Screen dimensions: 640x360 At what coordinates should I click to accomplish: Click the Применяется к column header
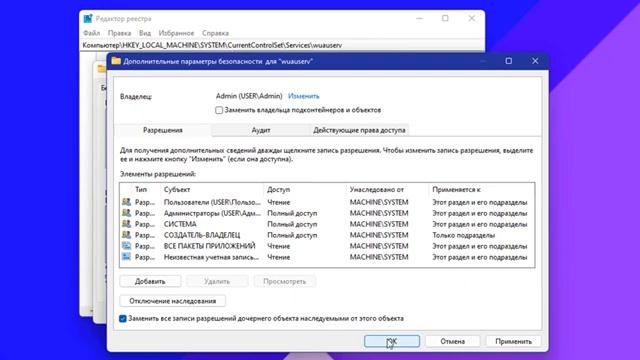point(457,189)
